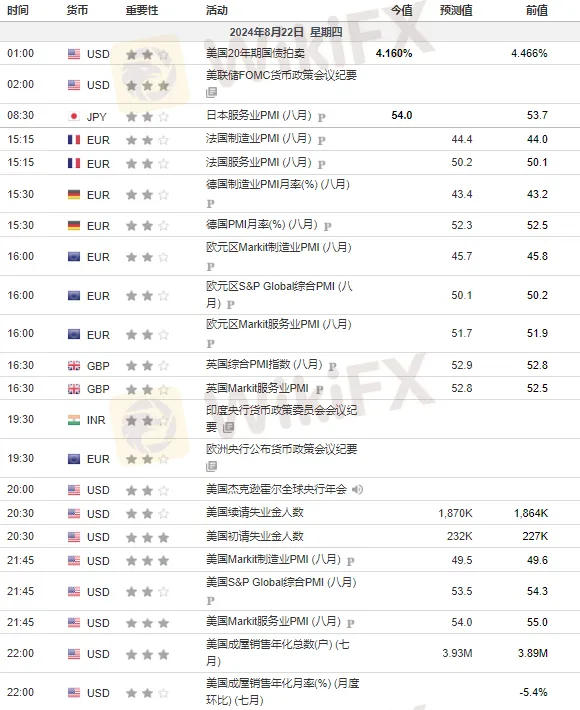Click the 2024年8月22日 星期四 date header
Viewport: 580px width, 710px height.
pos(286,32)
